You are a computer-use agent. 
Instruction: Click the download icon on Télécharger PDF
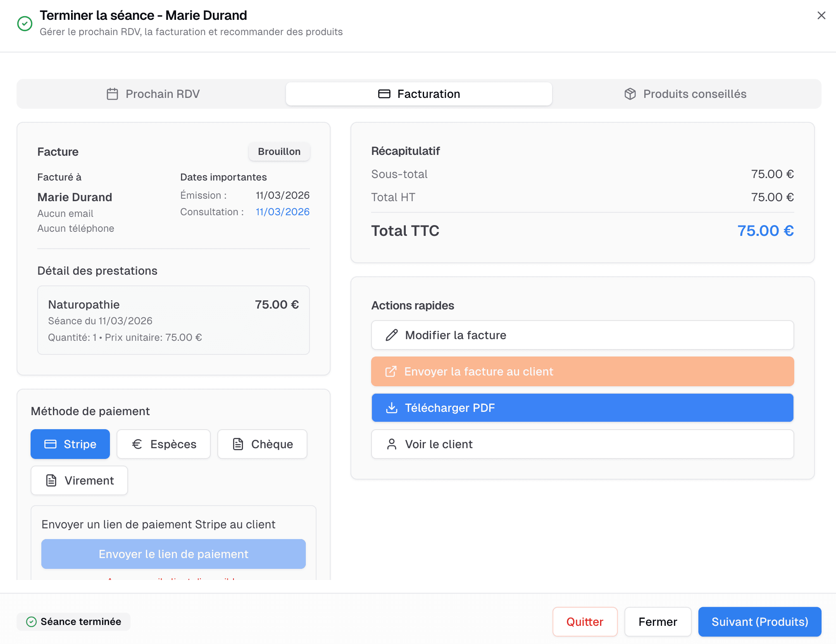391,408
